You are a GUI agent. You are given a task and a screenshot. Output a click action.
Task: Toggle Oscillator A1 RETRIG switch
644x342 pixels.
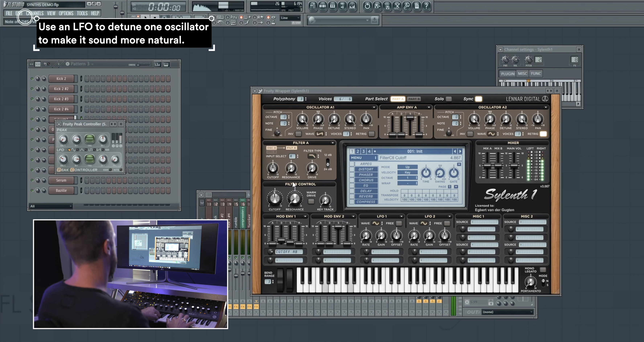pos(372,134)
